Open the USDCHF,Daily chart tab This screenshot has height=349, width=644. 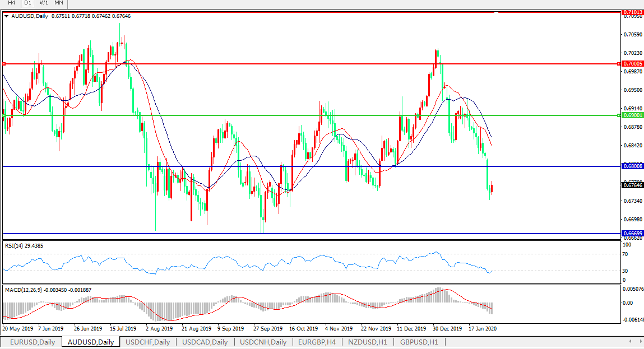coord(147,342)
